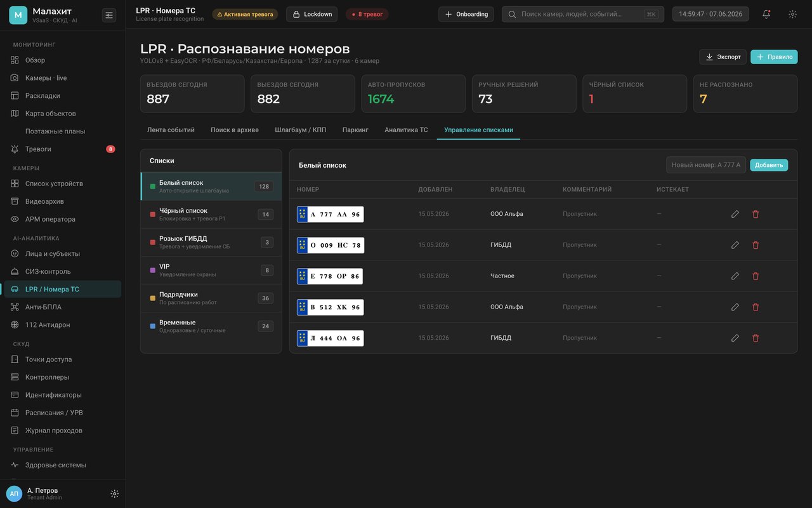
Task: Open the Аналитика ТС tab
Action: click(x=406, y=130)
